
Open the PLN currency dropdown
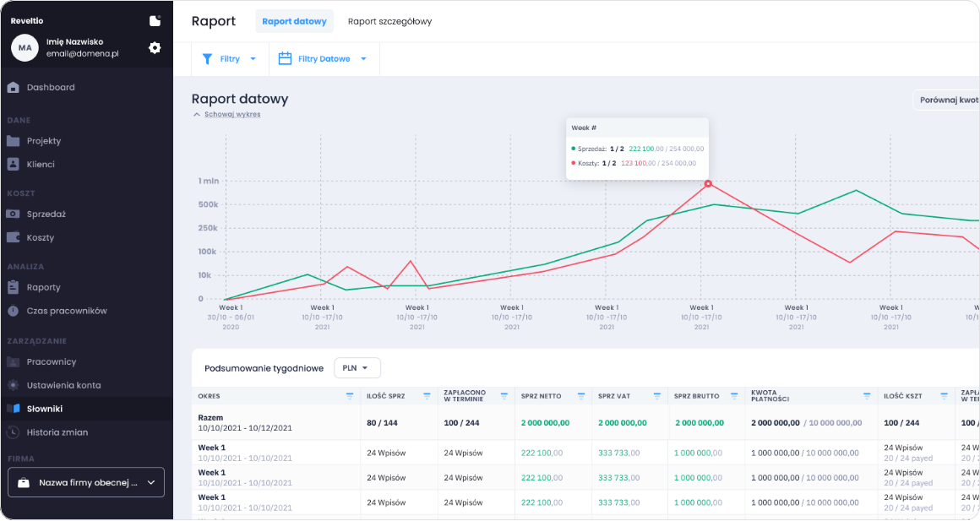pyautogui.click(x=357, y=368)
